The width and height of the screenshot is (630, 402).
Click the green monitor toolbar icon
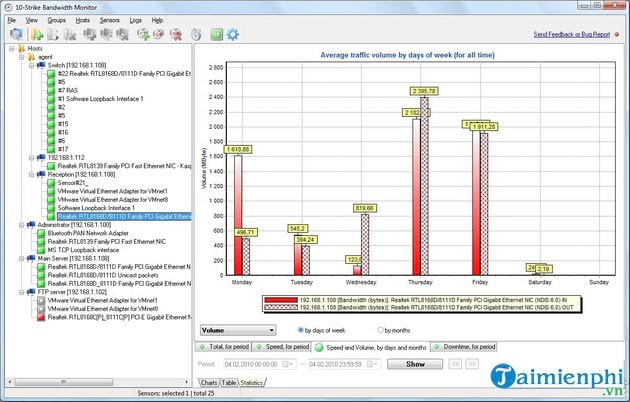pos(217,35)
